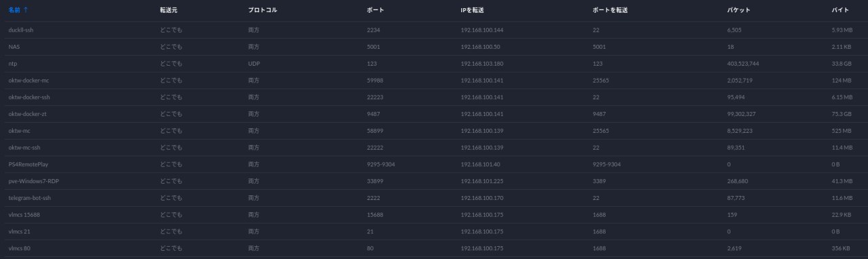Click the 転送元 column header
The image size is (868, 259).
click(168, 10)
